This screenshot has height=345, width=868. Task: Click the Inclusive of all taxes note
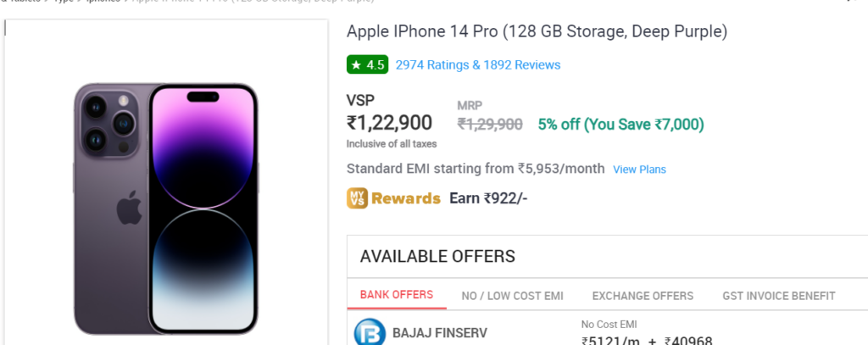pos(392,144)
